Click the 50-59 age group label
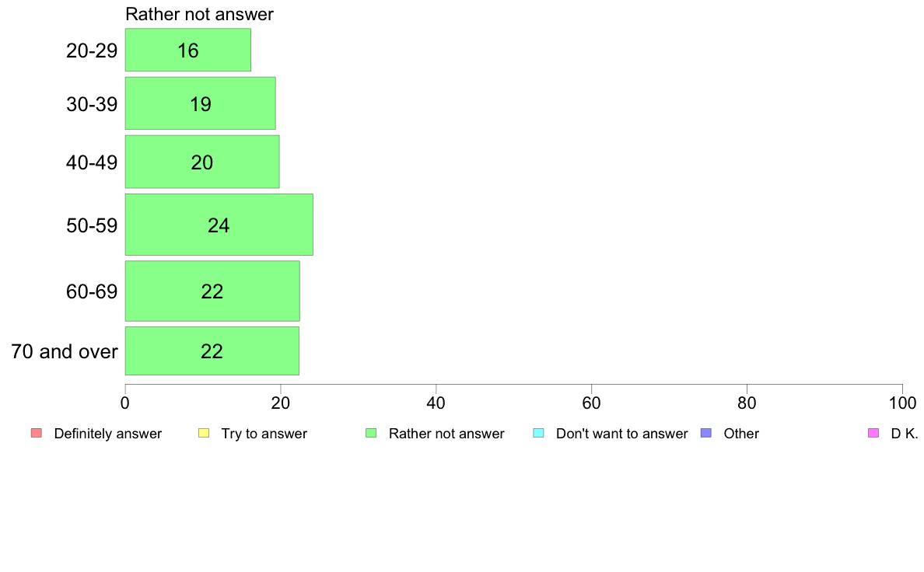 click(x=92, y=226)
